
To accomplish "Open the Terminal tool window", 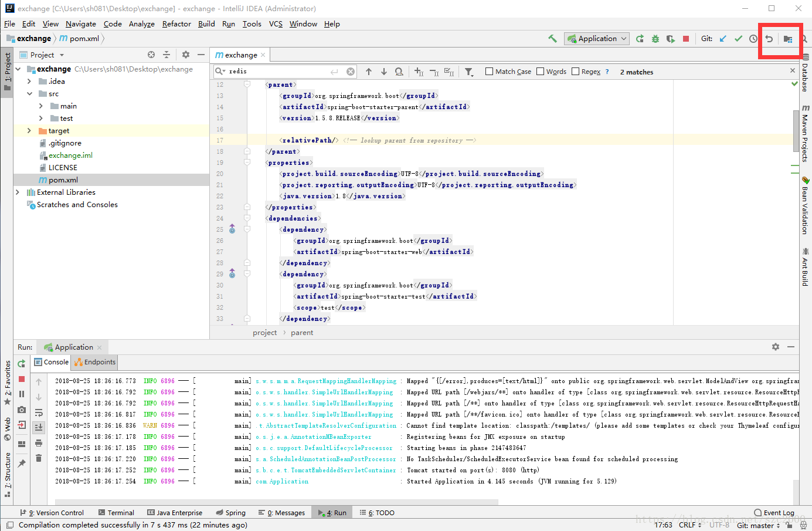I will tap(116, 513).
